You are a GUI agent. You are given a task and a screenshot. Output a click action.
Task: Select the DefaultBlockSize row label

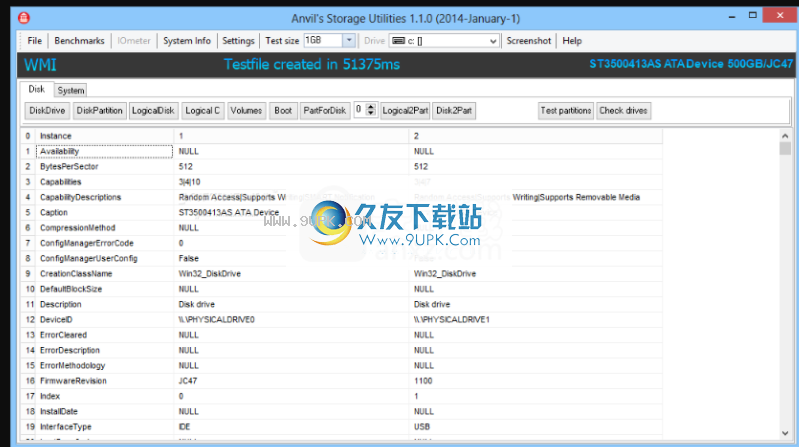tap(71, 289)
